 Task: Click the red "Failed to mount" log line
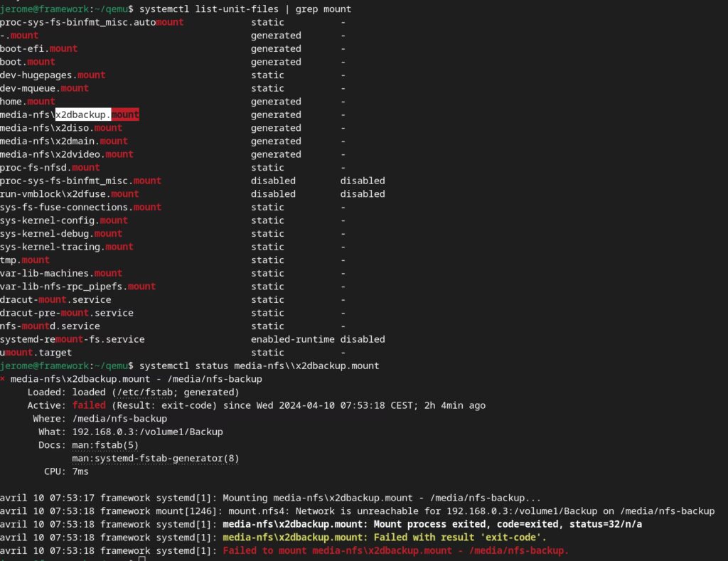coord(395,551)
